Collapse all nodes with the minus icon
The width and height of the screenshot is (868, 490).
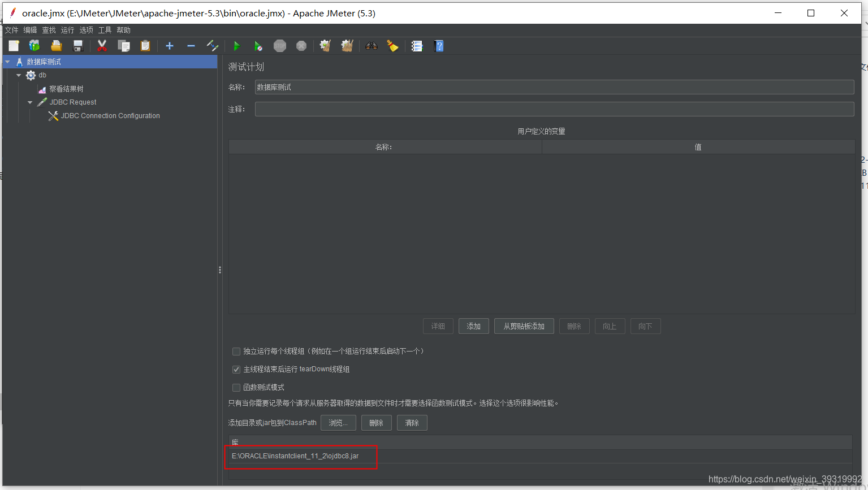(191, 46)
